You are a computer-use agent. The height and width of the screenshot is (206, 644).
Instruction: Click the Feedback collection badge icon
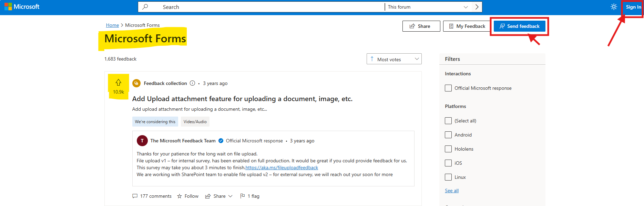[136, 83]
